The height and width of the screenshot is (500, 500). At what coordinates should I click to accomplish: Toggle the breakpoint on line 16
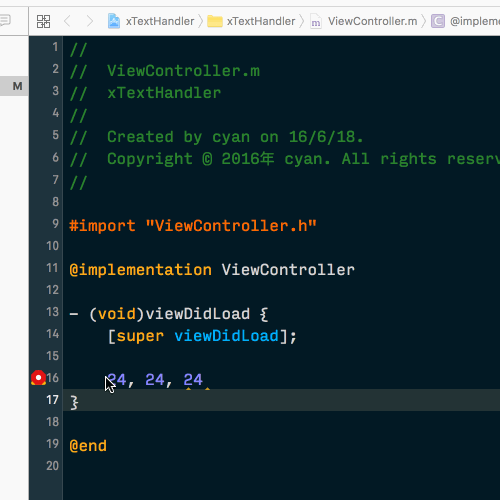point(38,378)
